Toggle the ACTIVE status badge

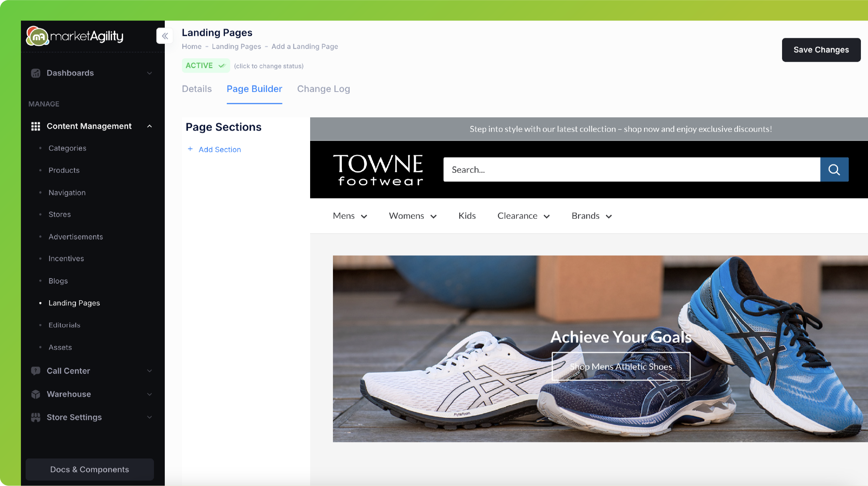click(206, 66)
